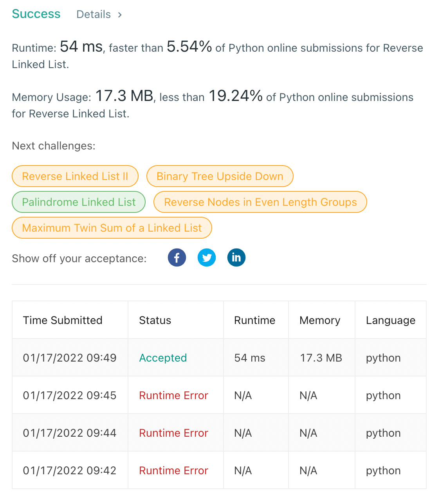Share acceptance on Facebook icon
The height and width of the screenshot is (504, 440).
(x=177, y=257)
